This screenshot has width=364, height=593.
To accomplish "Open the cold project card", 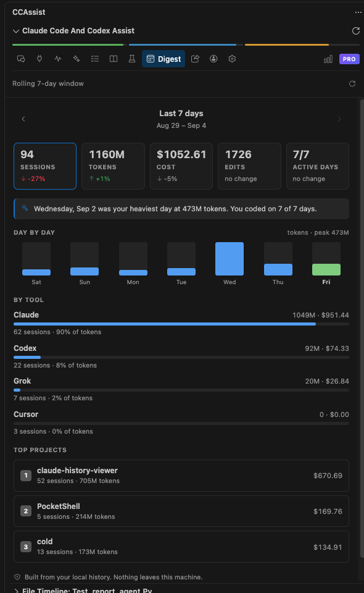I will [x=181, y=547].
